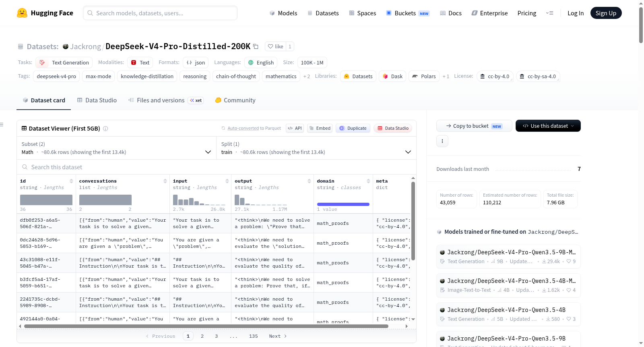Open the xet badge on Files and versions
Image resolution: width=644 pixels, height=347 pixels.
[196, 100]
